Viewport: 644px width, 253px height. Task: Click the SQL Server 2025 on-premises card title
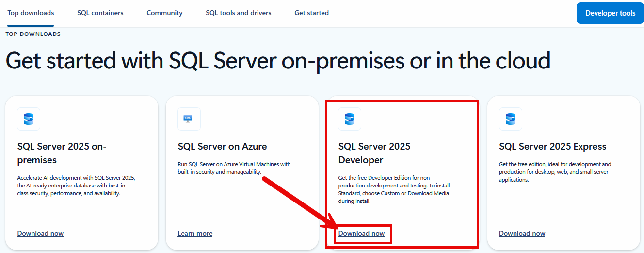(x=62, y=153)
